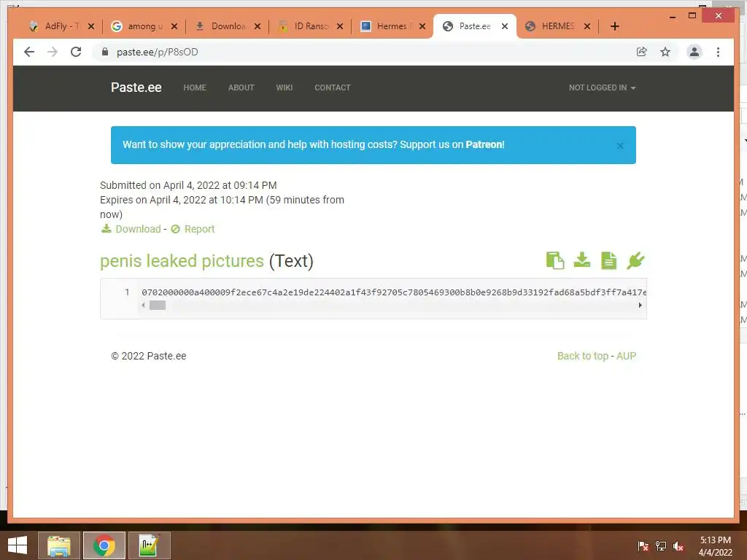Click the browser forward arrow
This screenshot has height=560, width=747.
pyautogui.click(x=53, y=52)
